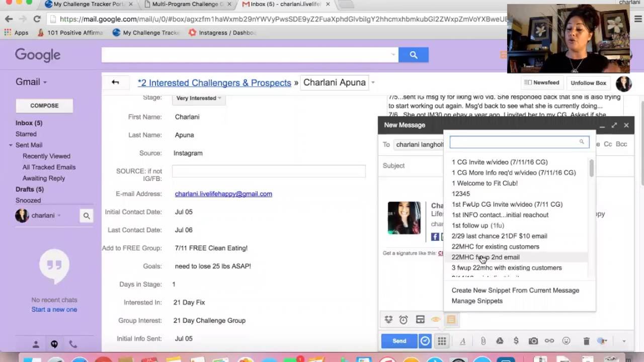Click the Facebook icon in signature
The height and width of the screenshot is (362, 644).
(x=435, y=237)
